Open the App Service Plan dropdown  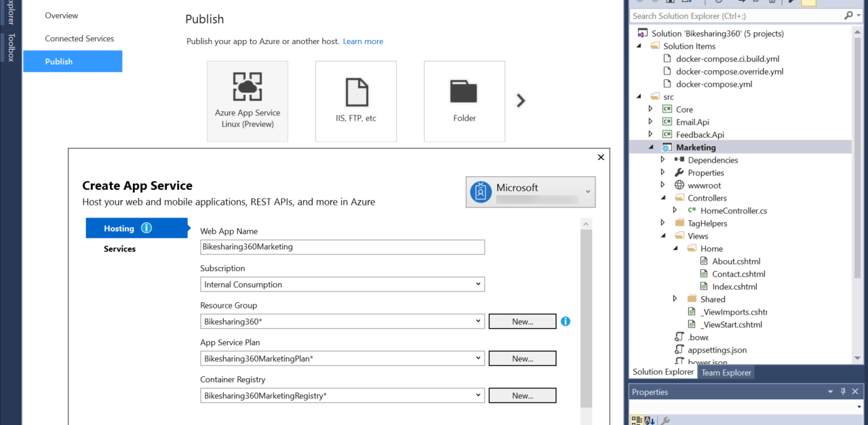click(x=478, y=359)
